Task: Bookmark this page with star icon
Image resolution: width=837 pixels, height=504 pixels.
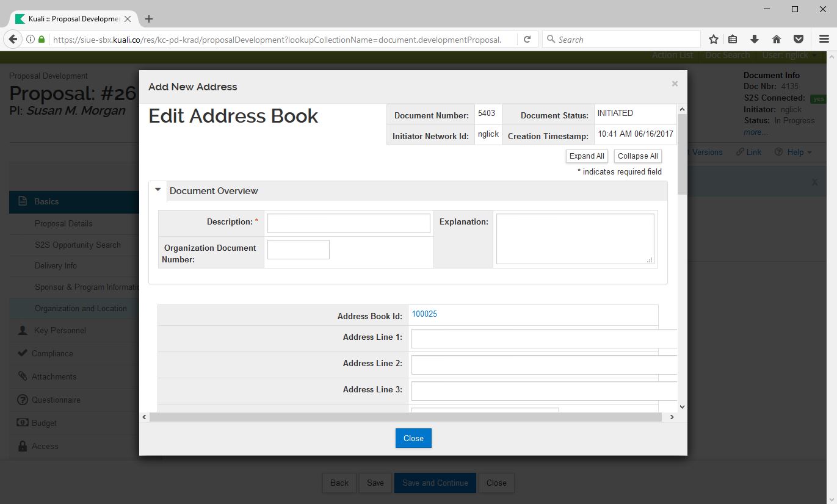Action: coord(713,39)
